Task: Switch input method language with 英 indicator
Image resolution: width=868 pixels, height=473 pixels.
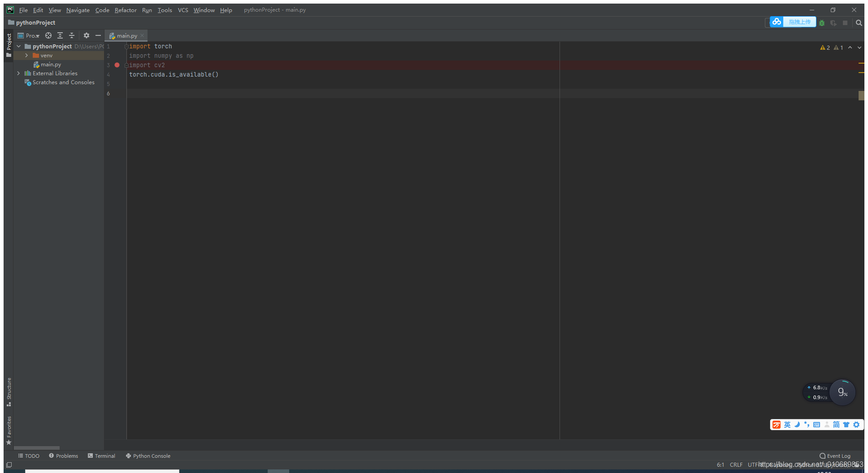Action: [787, 424]
